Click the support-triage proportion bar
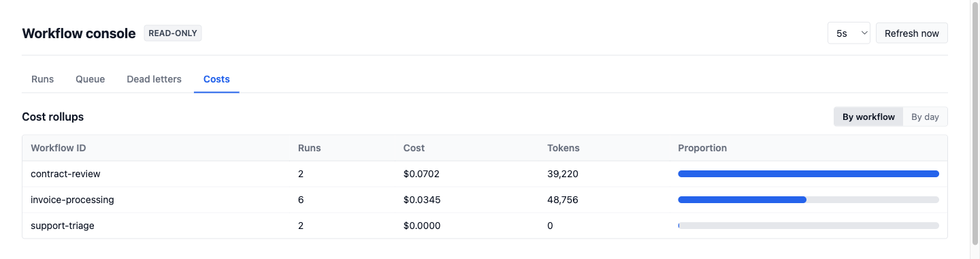Viewport: 980px width, 259px height. 808,226
